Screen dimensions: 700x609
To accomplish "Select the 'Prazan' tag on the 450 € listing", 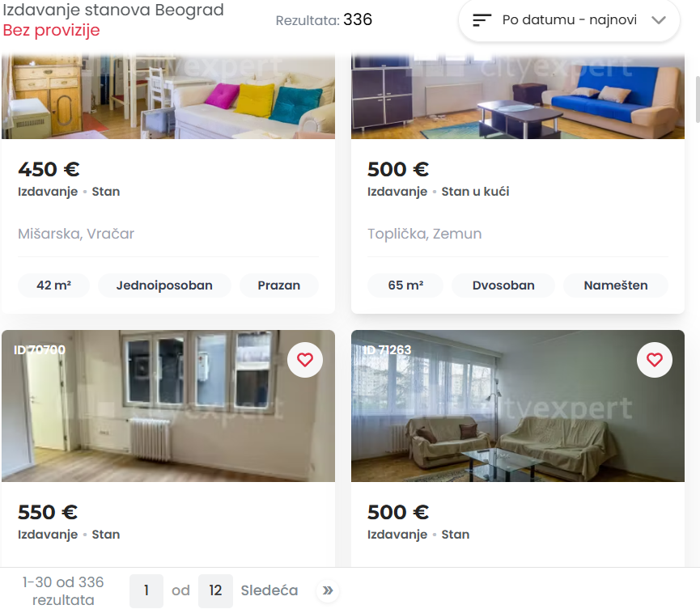I will [279, 285].
